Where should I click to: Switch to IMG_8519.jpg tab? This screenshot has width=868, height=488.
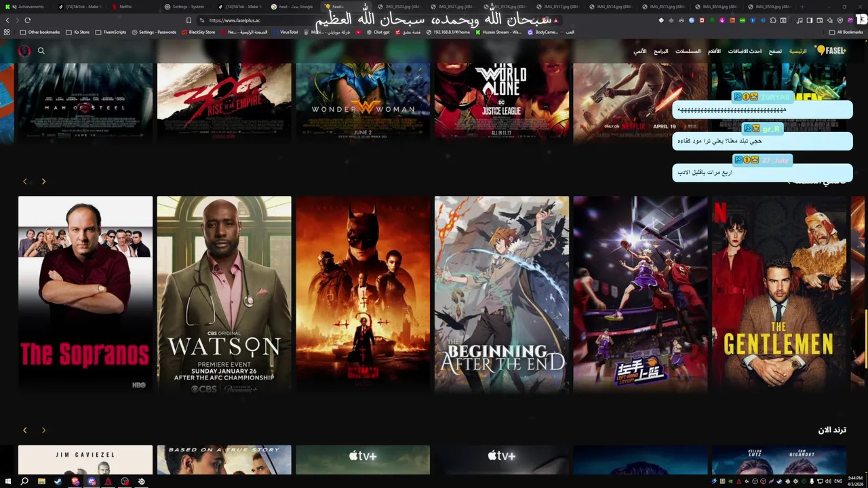[772, 7]
